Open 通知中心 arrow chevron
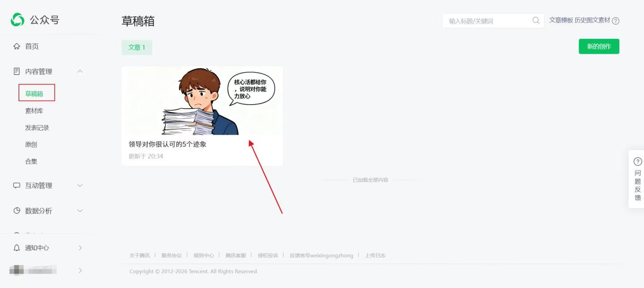The width and height of the screenshot is (644, 288). tap(80, 247)
